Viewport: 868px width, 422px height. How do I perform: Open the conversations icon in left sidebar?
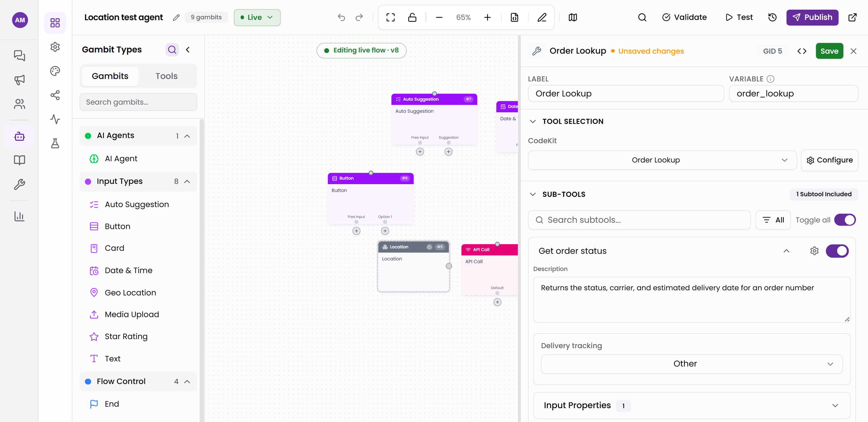(19, 55)
